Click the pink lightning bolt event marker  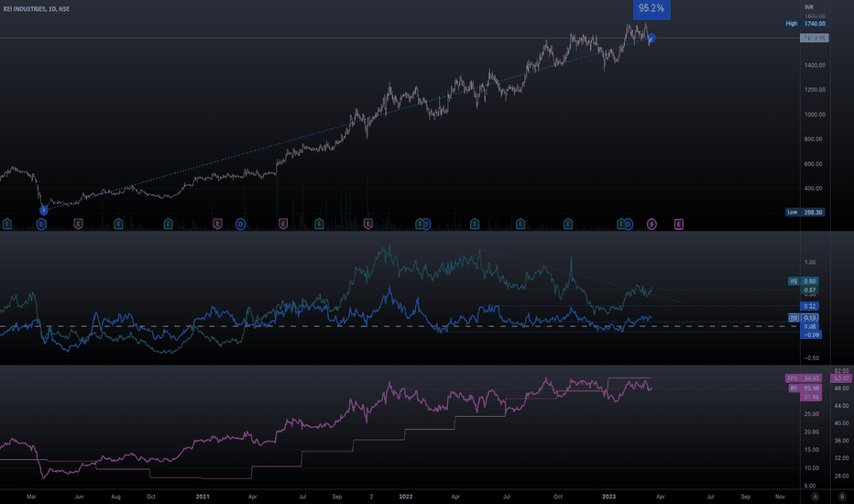tap(651, 224)
